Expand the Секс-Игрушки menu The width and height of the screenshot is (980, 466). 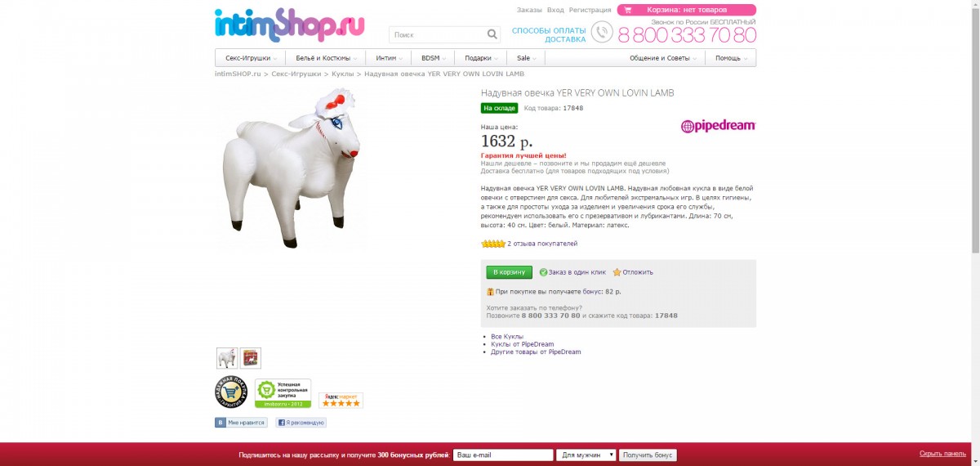(x=251, y=58)
